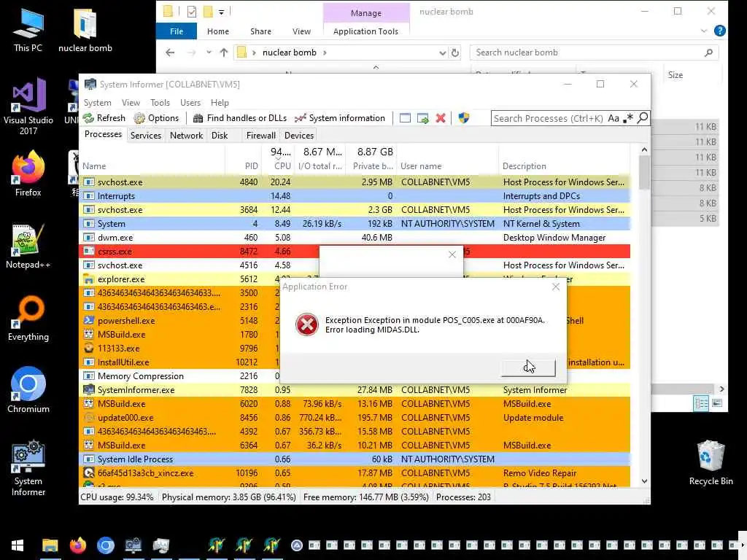Open the Application Tools tab in Explorer
Image resolution: width=747 pixels, height=560 pixels.
[365, 31]
